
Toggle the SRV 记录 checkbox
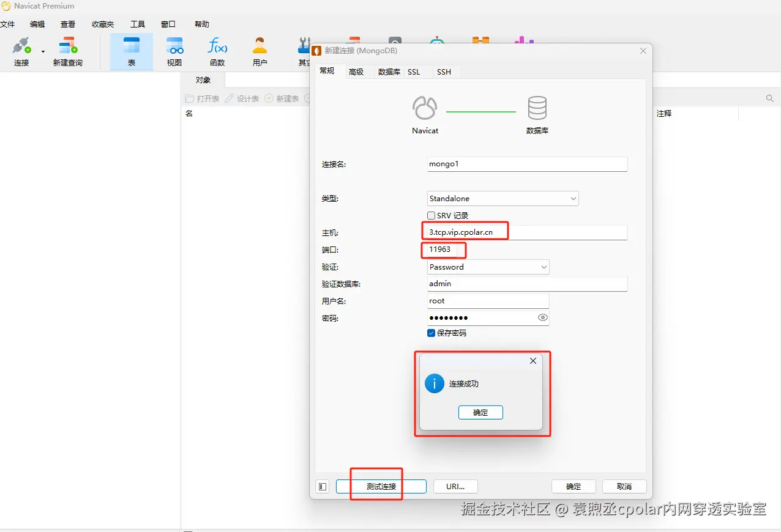[x=432, y=216]
